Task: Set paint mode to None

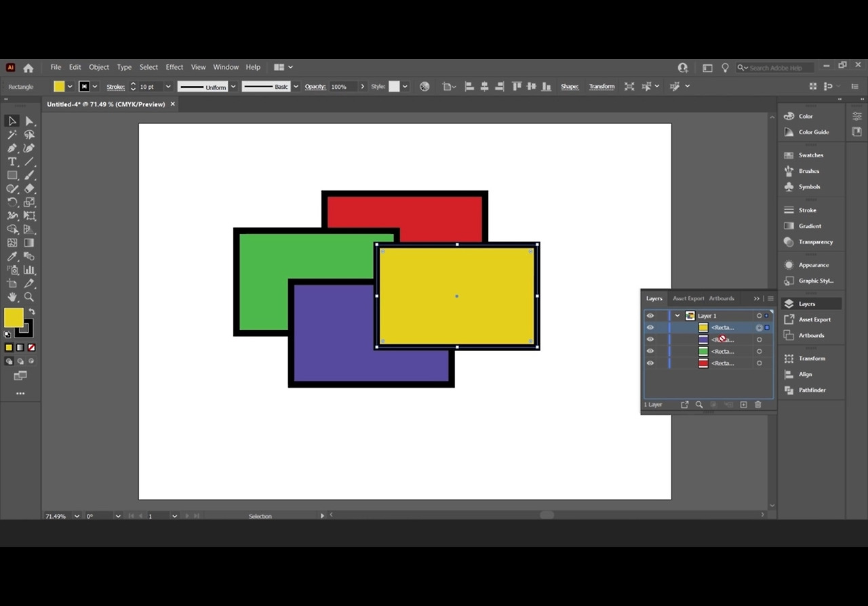Action: click(x=31, y=348)
